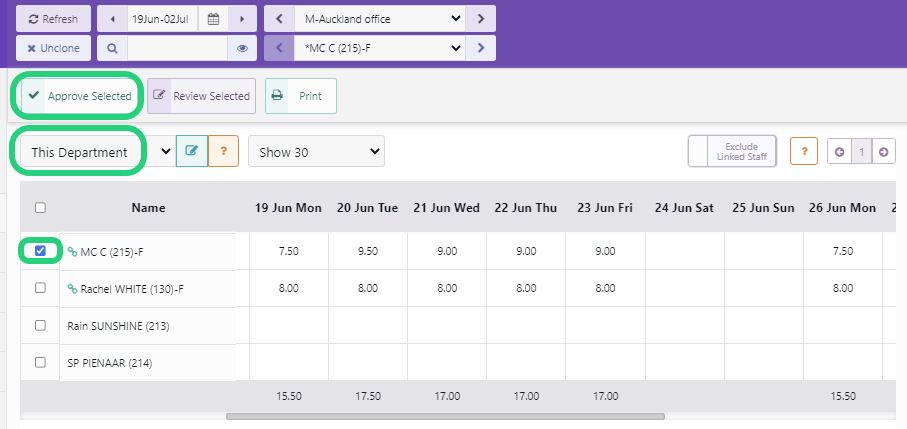Click the Review Selected button
The width and height of the screenshot is (907, 429).
coord(201,96)
